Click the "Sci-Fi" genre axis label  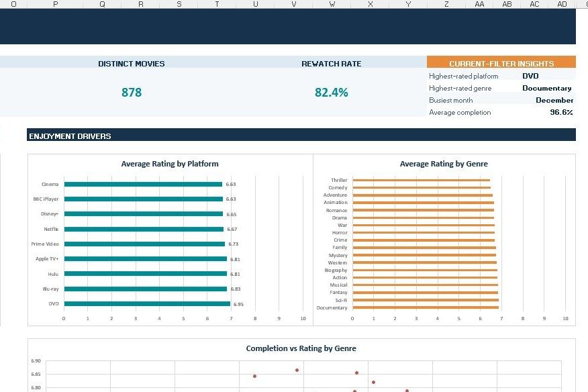click(341, 300)
